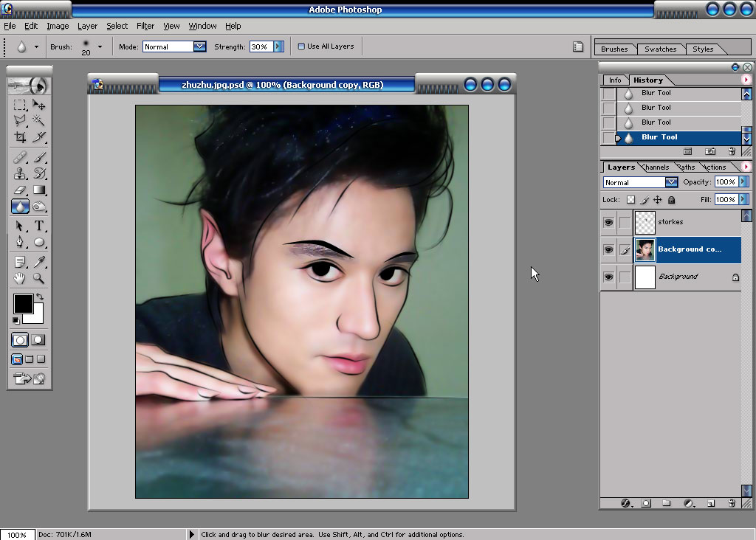Switch to the Channels tab
The height and width of the screenshot is (540, 756).
tap(656, 167)
